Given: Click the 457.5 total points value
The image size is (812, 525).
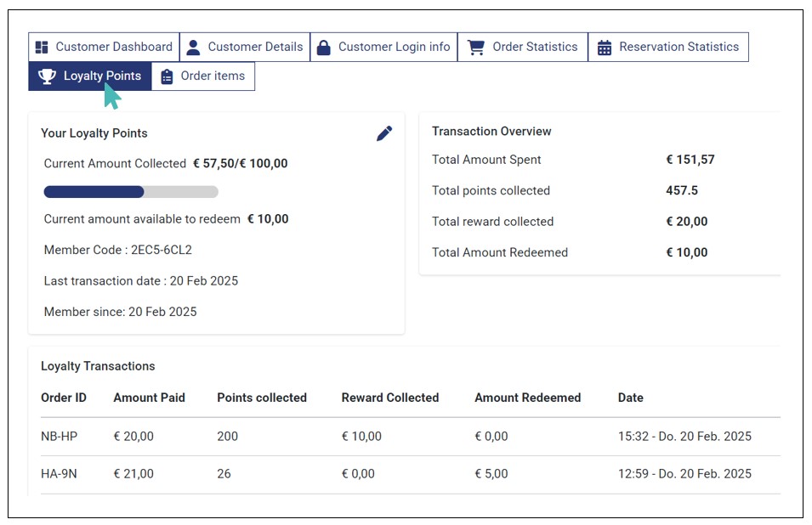Looking at the screenshot, I should tap(682, 191).
